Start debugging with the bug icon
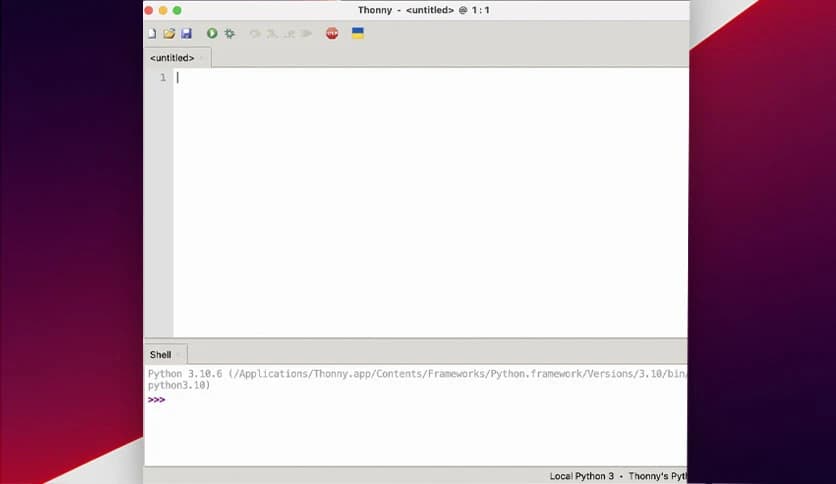 click(x=230, y=33)
